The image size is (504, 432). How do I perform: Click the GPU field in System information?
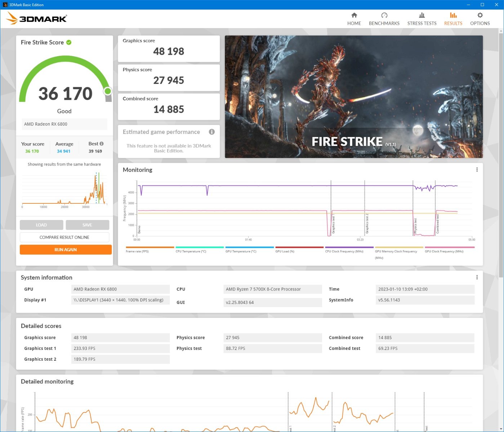pyautogui.click(x=120, y=289)
